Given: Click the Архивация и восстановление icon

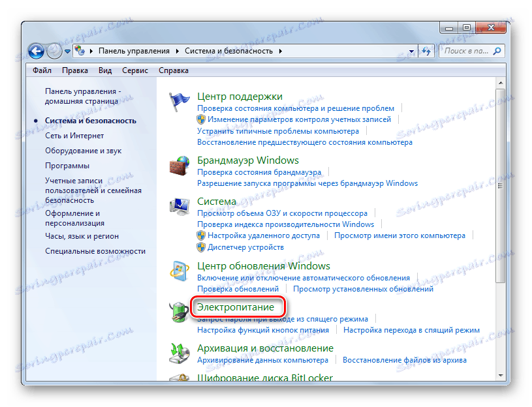Looking at the screenshot, I should pos(179,353).
